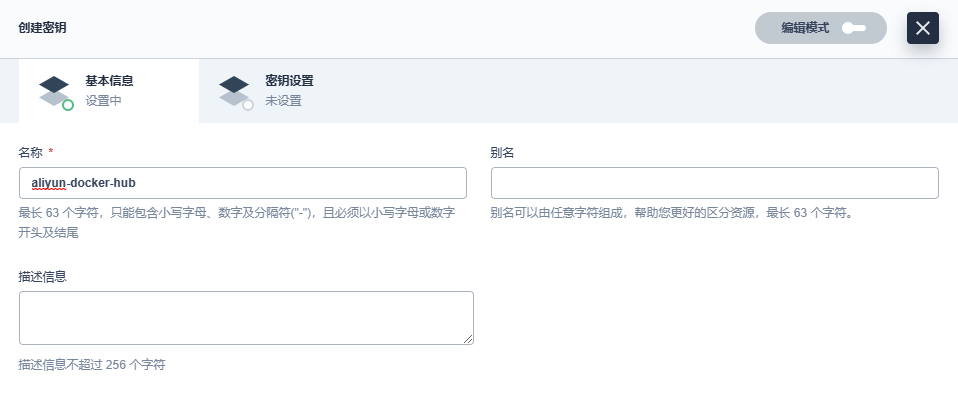Click the green status circle on 基本信息

point(68,104)
